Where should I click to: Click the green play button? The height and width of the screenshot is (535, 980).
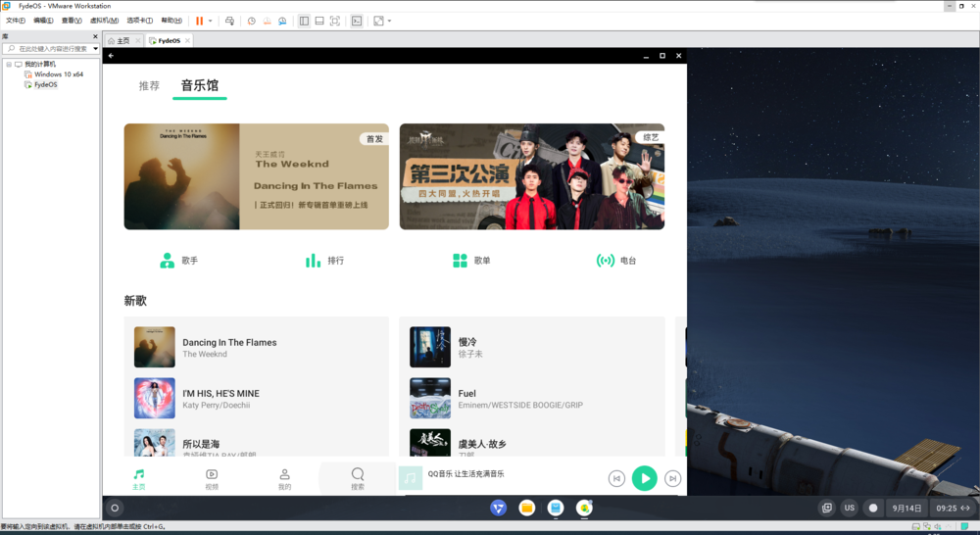(x=645, y=479)
